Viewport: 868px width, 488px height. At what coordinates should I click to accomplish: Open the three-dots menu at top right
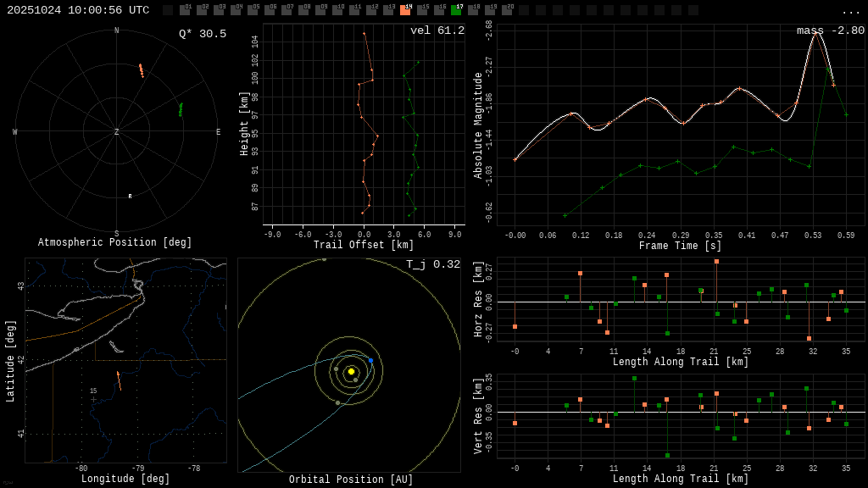[850, 11]
